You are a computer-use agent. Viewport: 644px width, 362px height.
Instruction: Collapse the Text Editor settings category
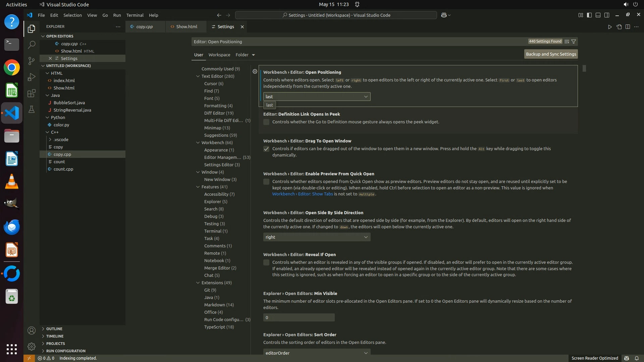coord(198,76)
